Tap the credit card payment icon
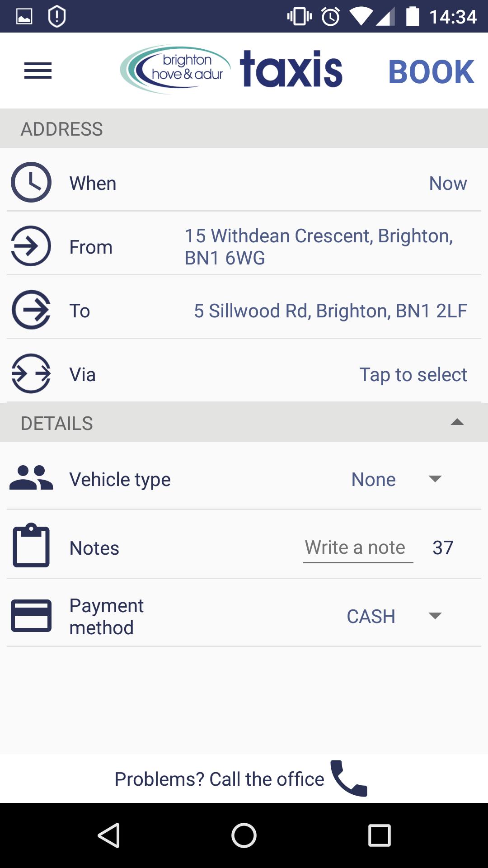The image size is (488, 868). [31, 615]
